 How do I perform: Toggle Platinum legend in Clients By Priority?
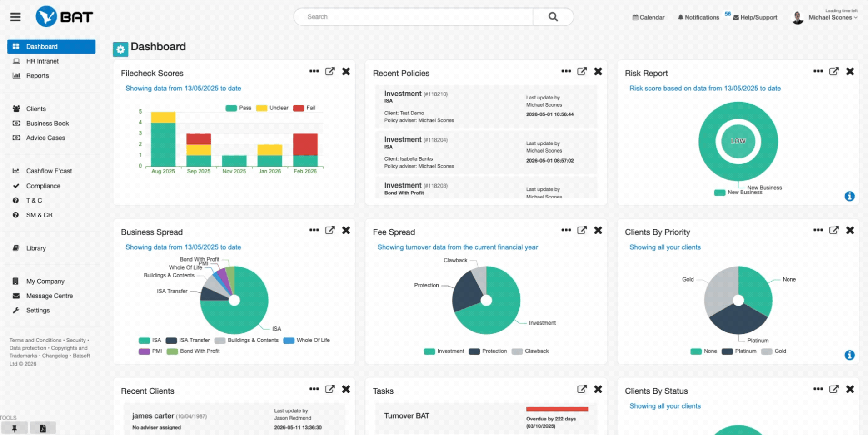click(x=739, y=351)
